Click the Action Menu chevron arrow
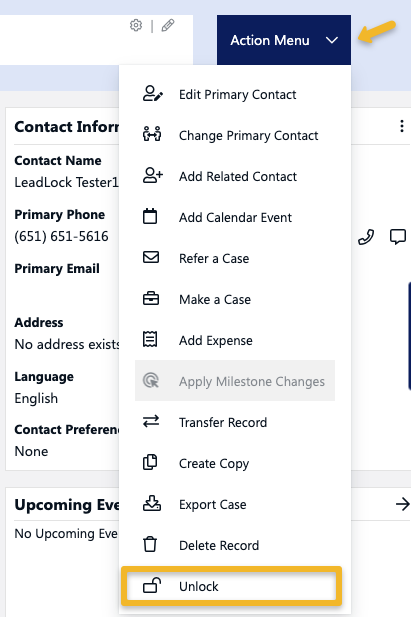Screen dimensions: 411x617 [x=332, y=40]
